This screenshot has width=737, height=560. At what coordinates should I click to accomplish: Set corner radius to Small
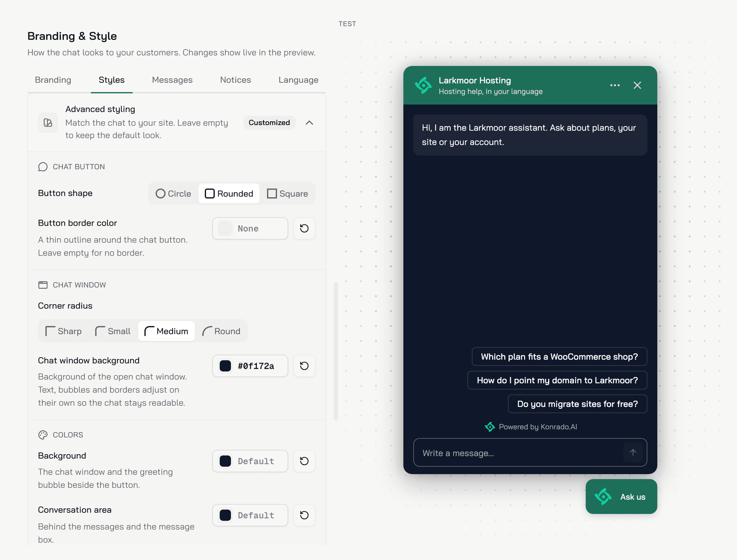pos(113,331)
